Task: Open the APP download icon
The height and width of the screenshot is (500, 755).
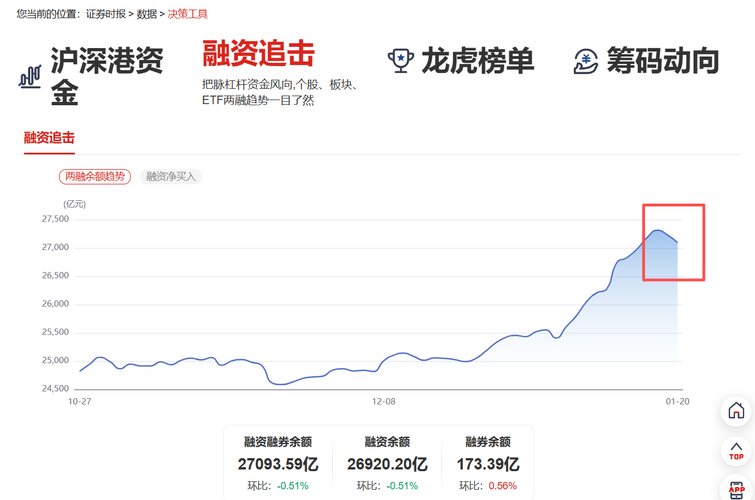Action: pos(736,489)
